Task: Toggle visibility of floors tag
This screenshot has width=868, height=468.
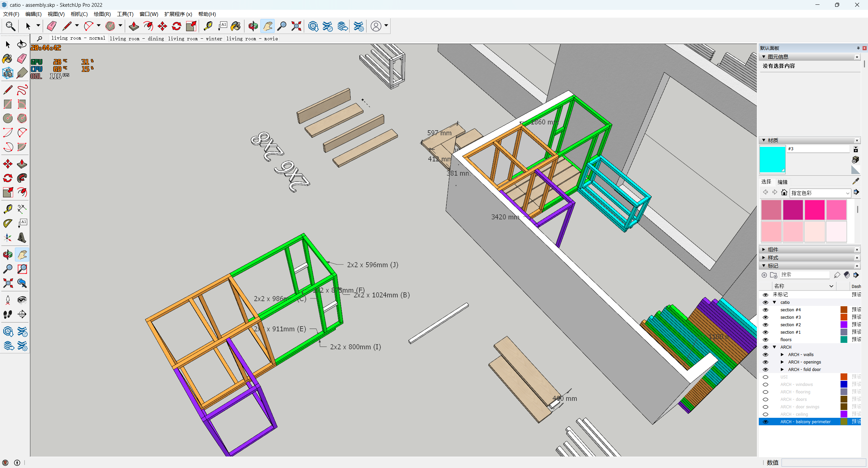Action: 765,339
